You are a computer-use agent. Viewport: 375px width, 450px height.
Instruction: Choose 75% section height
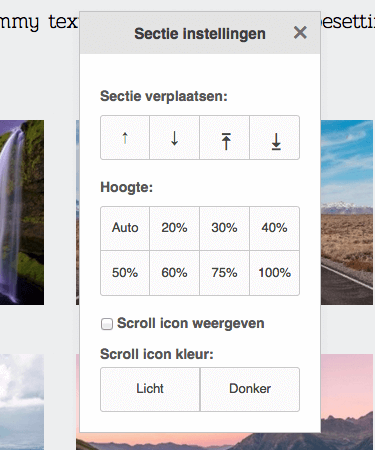225,273
